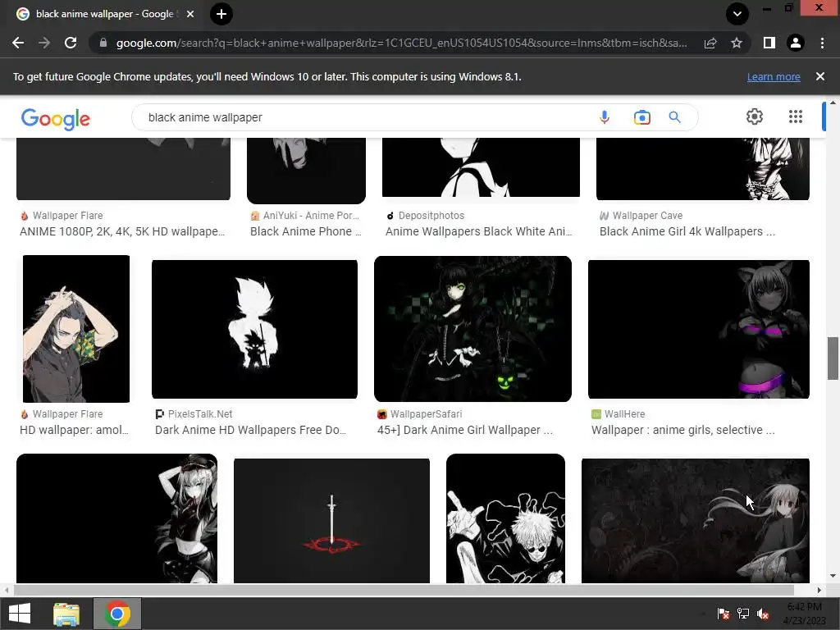Click the Chrome taskbar icon
Screen dimensions: 840x630
[x=117, y=614]
